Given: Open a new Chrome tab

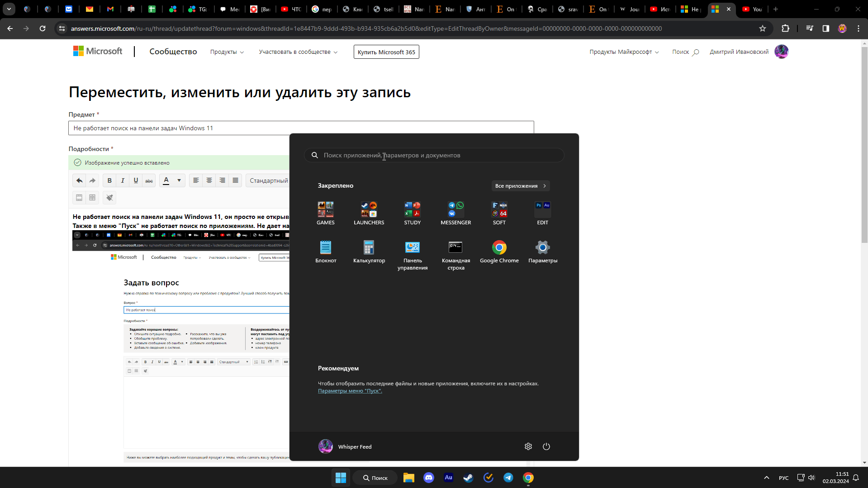Looking at the screenshot, I should click(x=775, y=9).
